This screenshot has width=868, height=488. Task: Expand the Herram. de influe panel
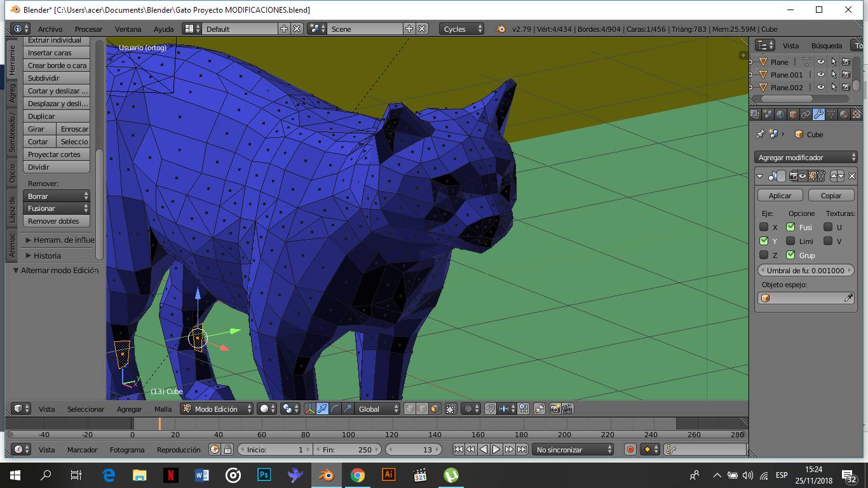(x=59, y=240)
